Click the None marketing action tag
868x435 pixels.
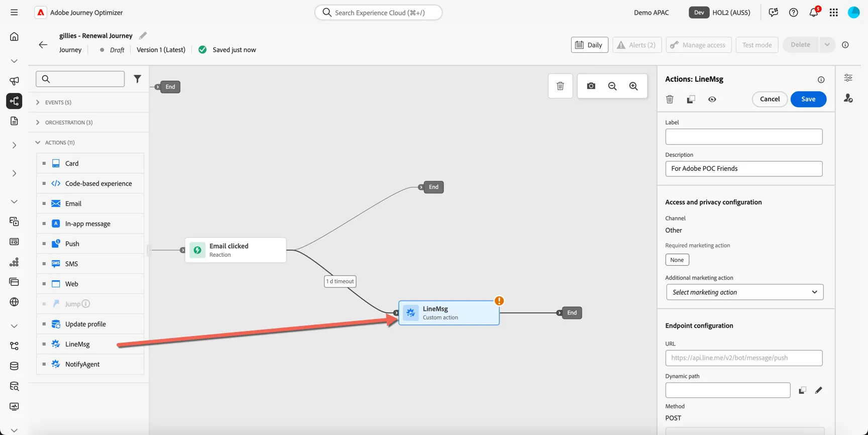point(677,260)
